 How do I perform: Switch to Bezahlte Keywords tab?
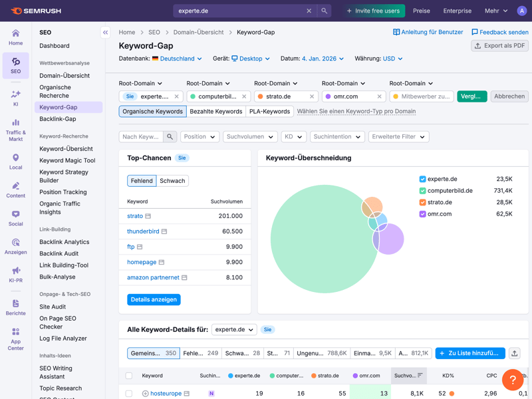pyautogui.click(x=215, y=112)
